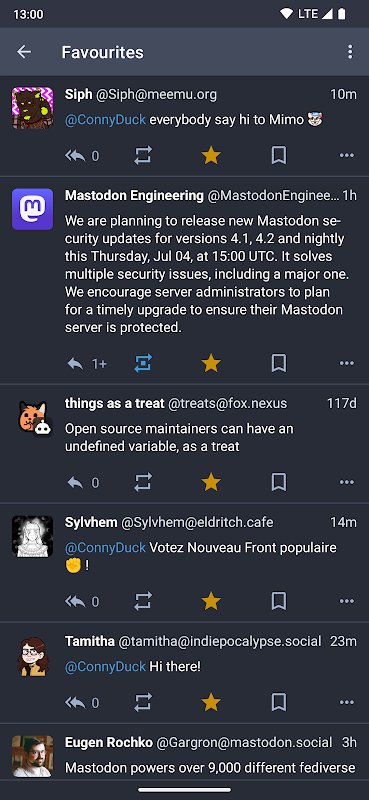This screenshot has height=800, width=369.
Task: View the Mastodon Engineering profile avatar
Action: point(33,209)
